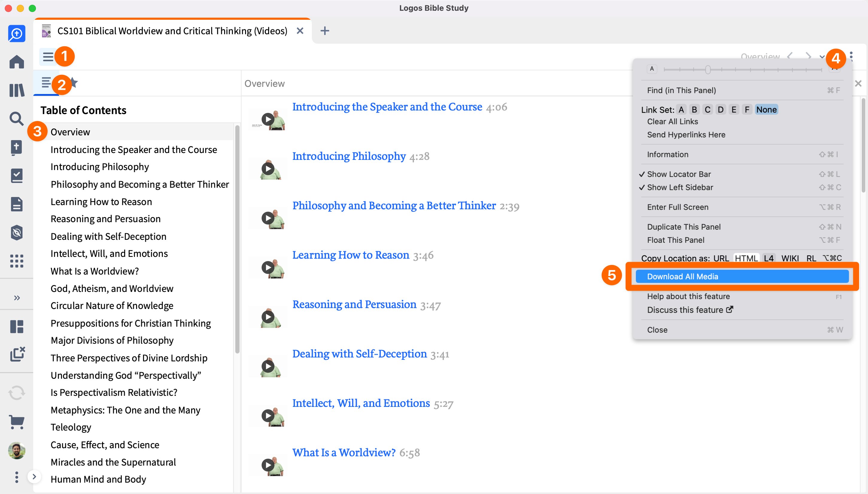Screen dimensions: 868x494
Task: Copy location as URL
Action: [721, 258]
